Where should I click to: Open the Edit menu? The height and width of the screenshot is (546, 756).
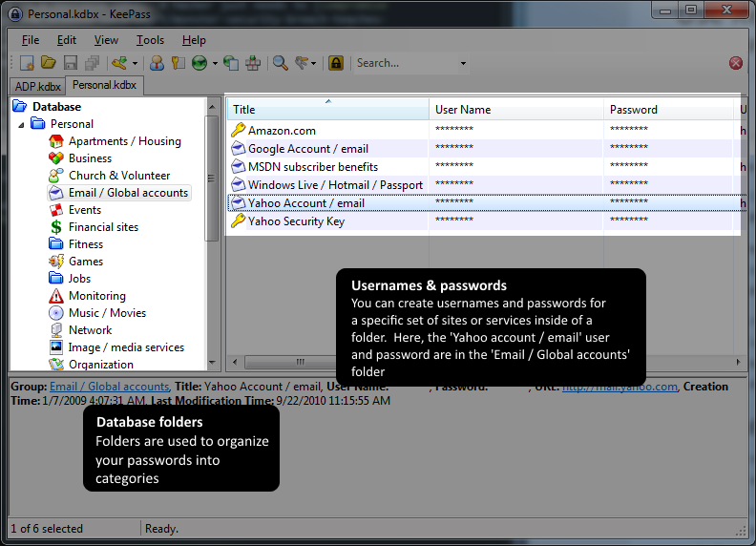[x=67, y=40]
